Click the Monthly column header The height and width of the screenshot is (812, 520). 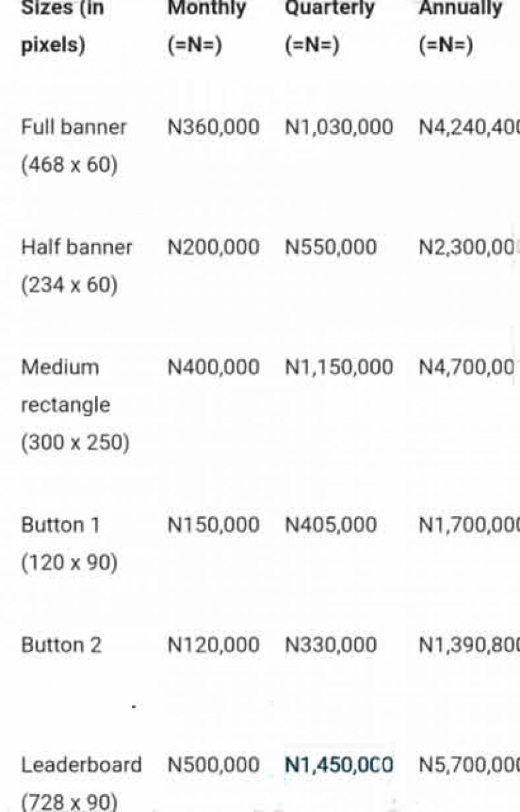207,26
